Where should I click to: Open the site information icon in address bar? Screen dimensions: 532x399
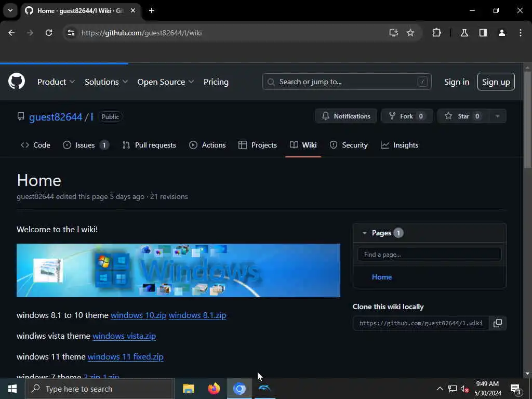pos(71,33)
